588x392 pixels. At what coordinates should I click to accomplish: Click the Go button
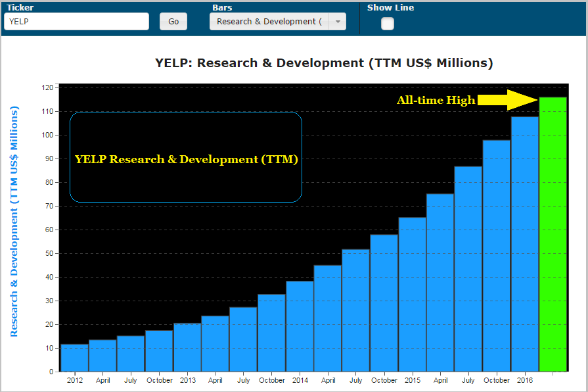pos(173,22)
